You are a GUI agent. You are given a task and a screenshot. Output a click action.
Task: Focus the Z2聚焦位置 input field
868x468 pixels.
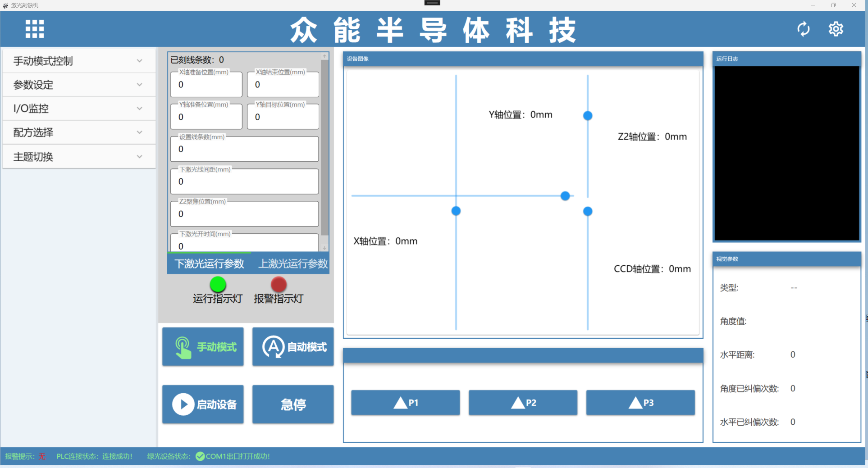245,214
